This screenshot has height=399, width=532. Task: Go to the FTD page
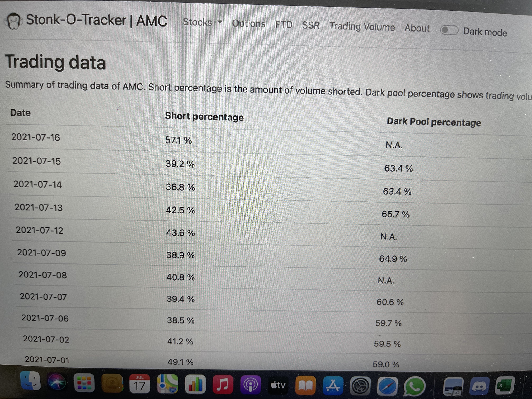tap(284, 25)
